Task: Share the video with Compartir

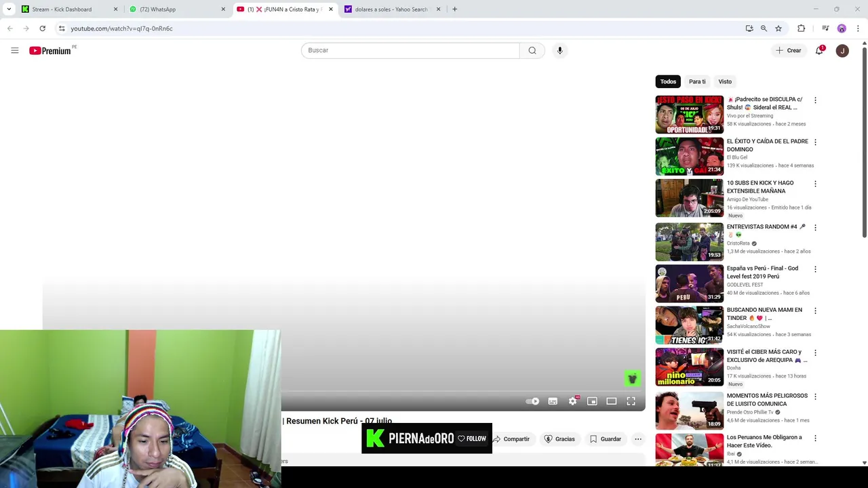Action: pos(511,439)
